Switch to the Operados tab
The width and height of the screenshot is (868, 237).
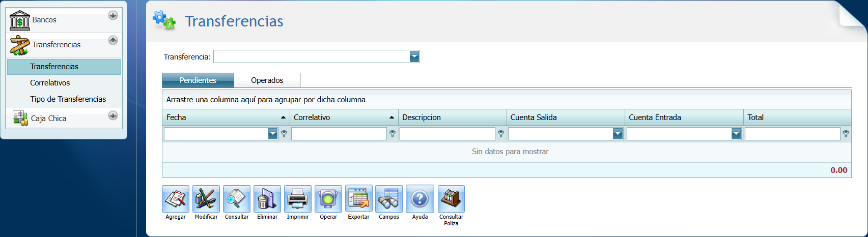267,80
